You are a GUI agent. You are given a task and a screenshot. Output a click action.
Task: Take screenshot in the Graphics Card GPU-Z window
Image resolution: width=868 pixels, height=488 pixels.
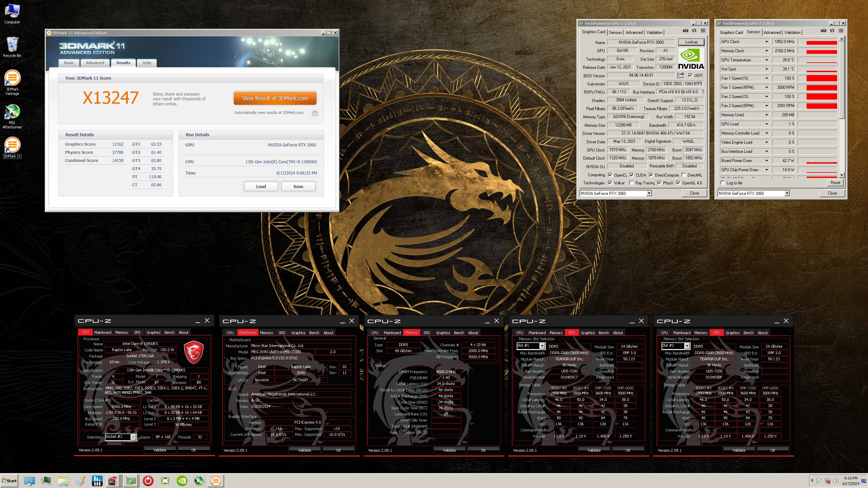coord(685,31)
